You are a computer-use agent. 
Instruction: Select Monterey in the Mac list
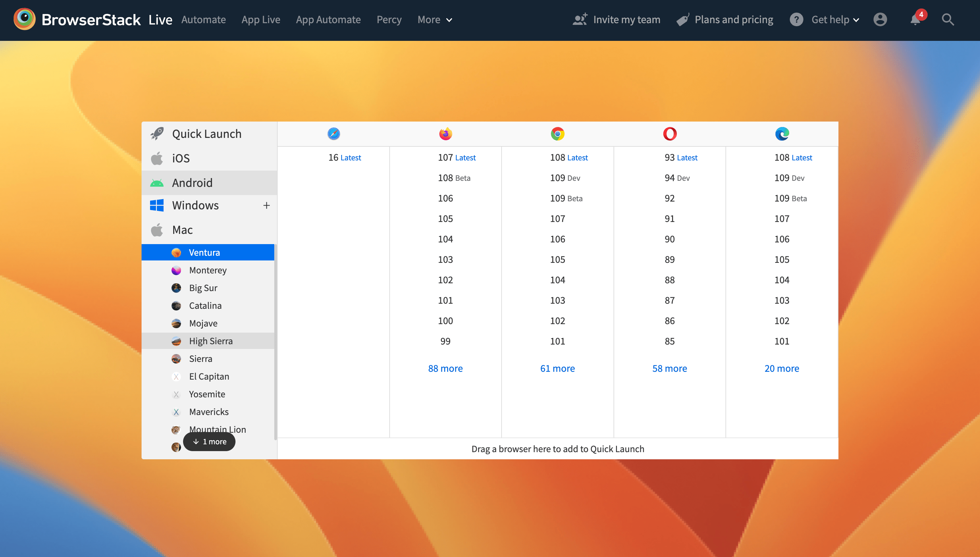(208, 270)
